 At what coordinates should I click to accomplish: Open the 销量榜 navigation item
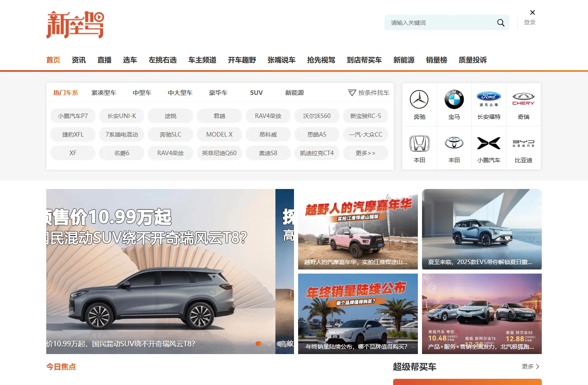click(x=436, y=60)
